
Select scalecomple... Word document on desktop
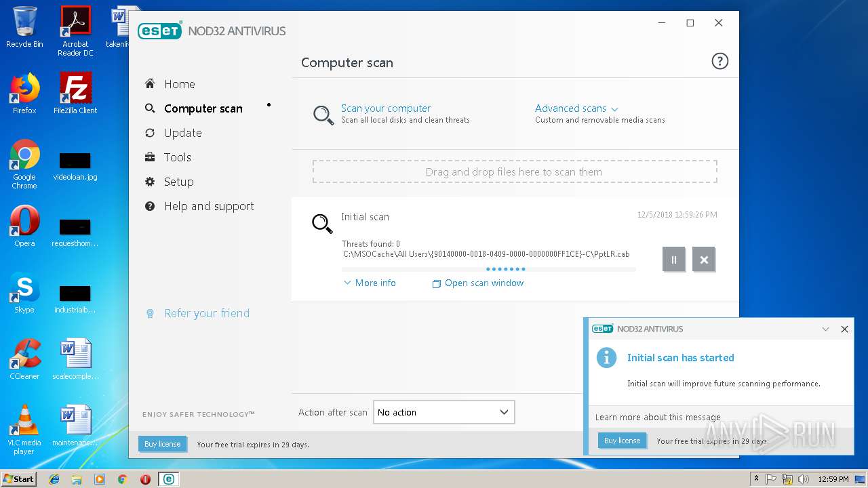[75, 359]
